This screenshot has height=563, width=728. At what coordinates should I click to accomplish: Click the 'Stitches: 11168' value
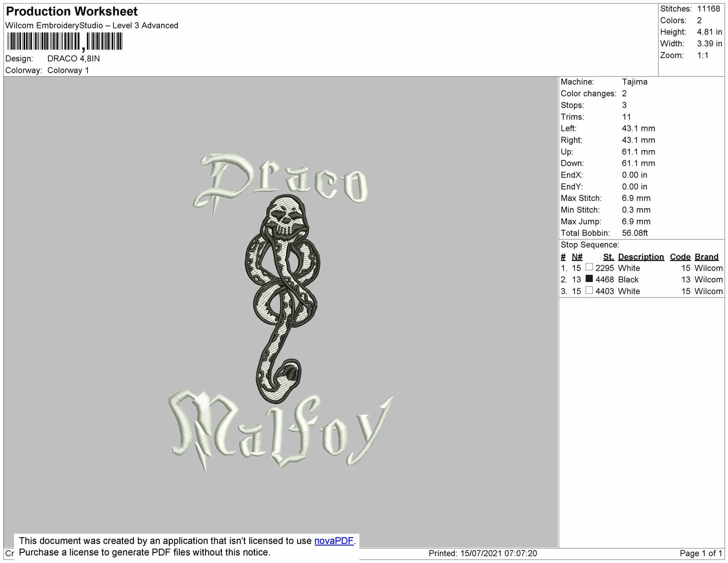pyautogui.click(x=708, y=9)
